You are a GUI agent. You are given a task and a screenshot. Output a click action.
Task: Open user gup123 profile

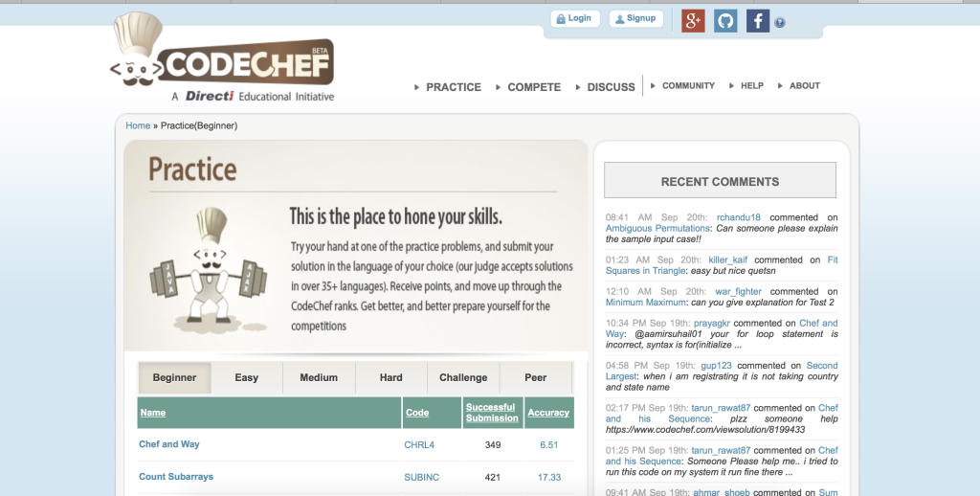tap(716, 365)
